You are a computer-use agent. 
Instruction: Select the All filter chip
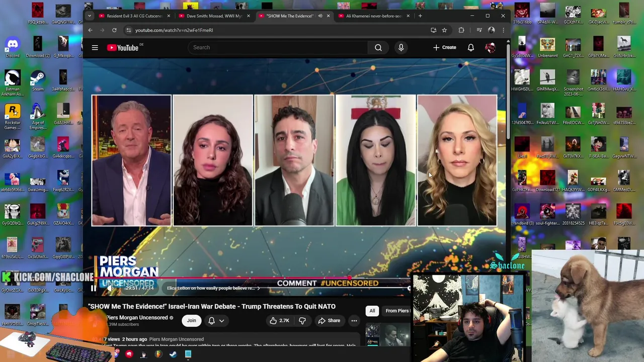pos(372,311)
